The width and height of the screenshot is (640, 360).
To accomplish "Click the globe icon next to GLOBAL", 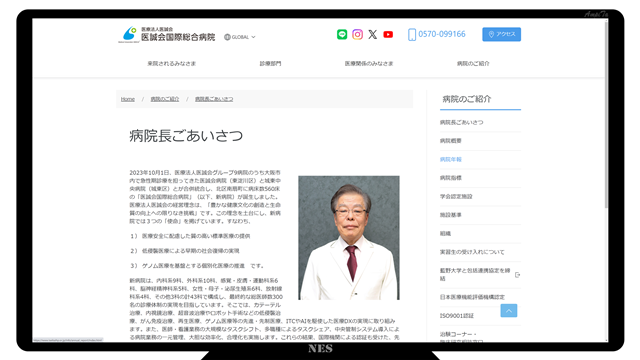I will (227, 37).
